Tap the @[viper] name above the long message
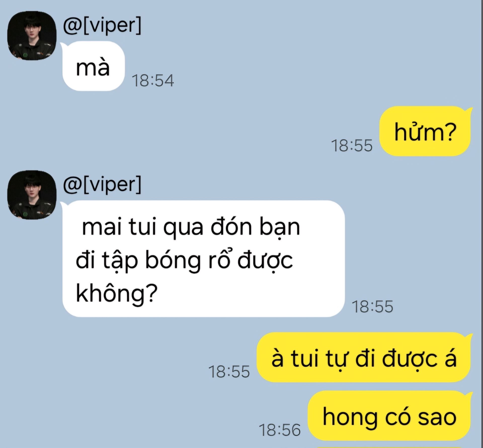 pyautogui.click(x=102, y=185)
